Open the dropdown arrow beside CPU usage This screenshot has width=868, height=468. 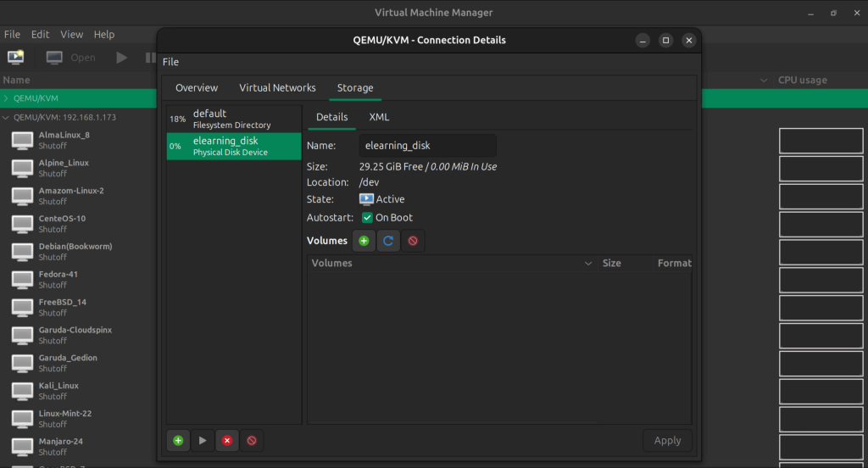(764, 81)
